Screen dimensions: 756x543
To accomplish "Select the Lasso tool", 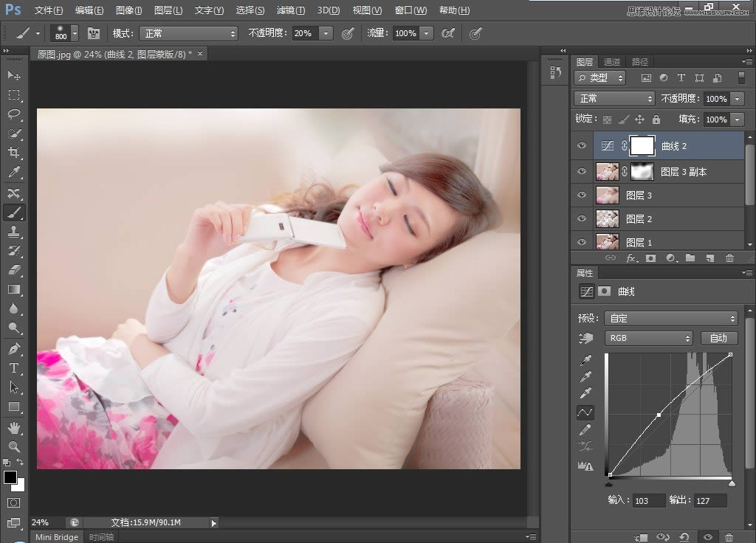I will (14, 114).
